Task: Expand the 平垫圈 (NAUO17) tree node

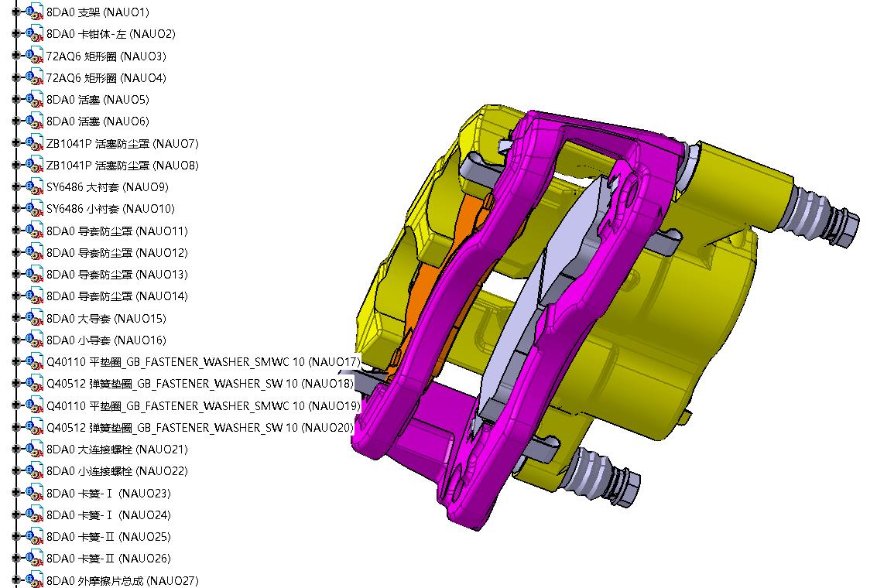Action: pos(15,362)
